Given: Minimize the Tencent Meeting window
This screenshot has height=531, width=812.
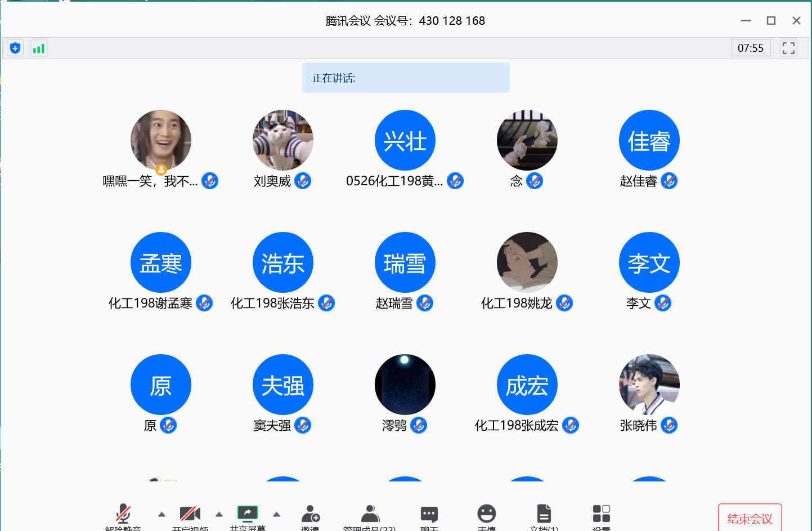Looking at the screenshot, I should [746, 21].
